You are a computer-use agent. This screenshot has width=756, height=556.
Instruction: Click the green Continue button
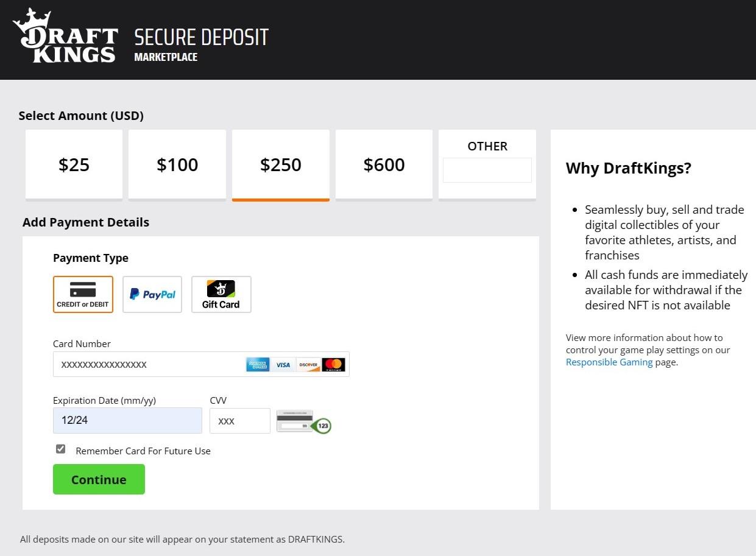[x=99, y=479]
